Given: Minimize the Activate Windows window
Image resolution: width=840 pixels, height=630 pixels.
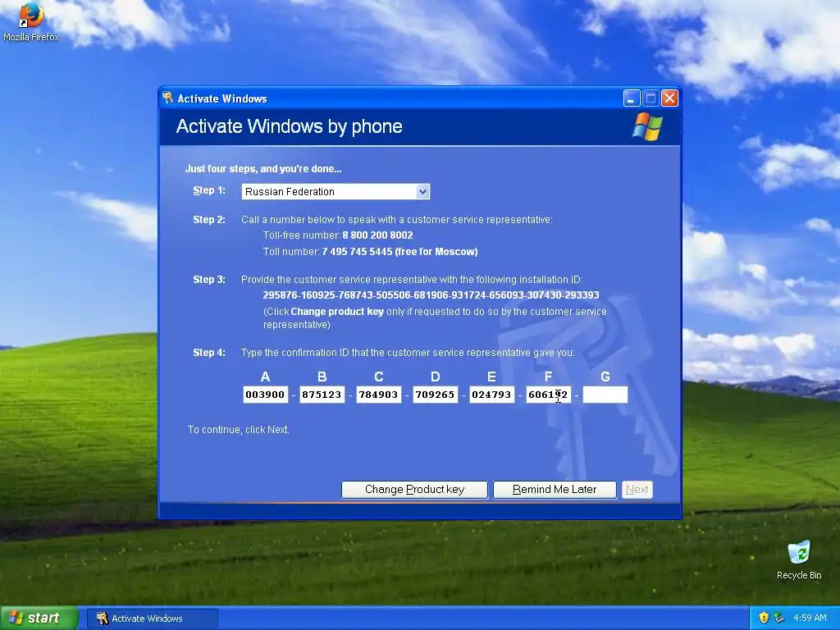Looking at the screenshot, I should 632,98.
